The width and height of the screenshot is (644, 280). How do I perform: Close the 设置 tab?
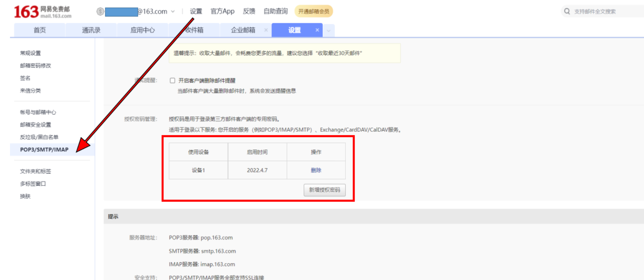317,30
